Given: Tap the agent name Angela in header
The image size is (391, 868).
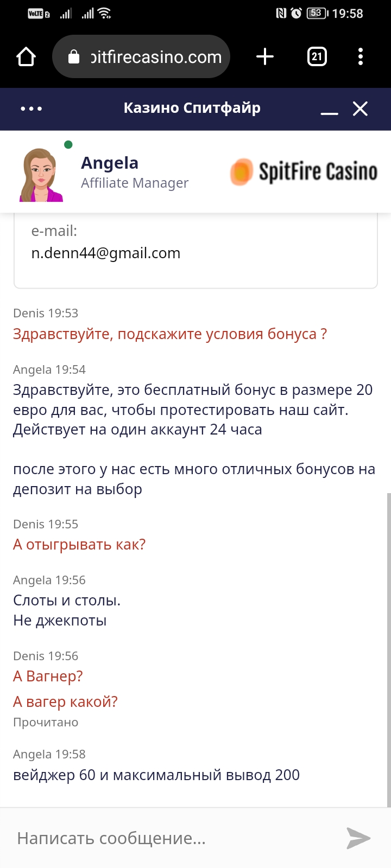Looking at the screenshot, I should (110, 163).
